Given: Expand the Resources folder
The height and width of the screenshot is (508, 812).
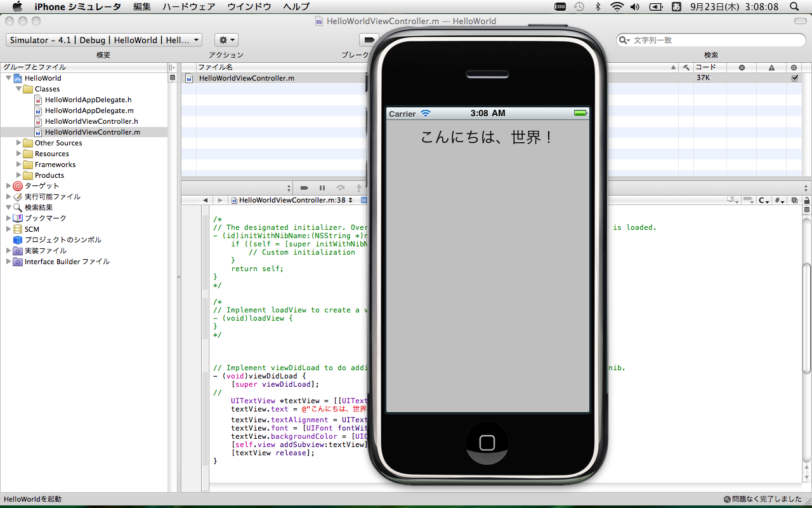Looking at the screenshot, I should click(x=18, y=154).
